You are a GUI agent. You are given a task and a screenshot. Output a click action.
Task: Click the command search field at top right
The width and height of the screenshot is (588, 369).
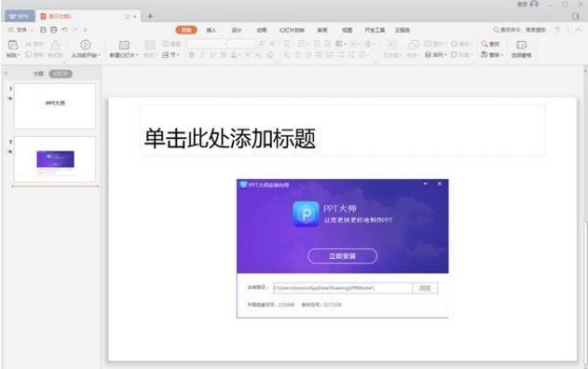pyautogui.click(x=520, y=30)
